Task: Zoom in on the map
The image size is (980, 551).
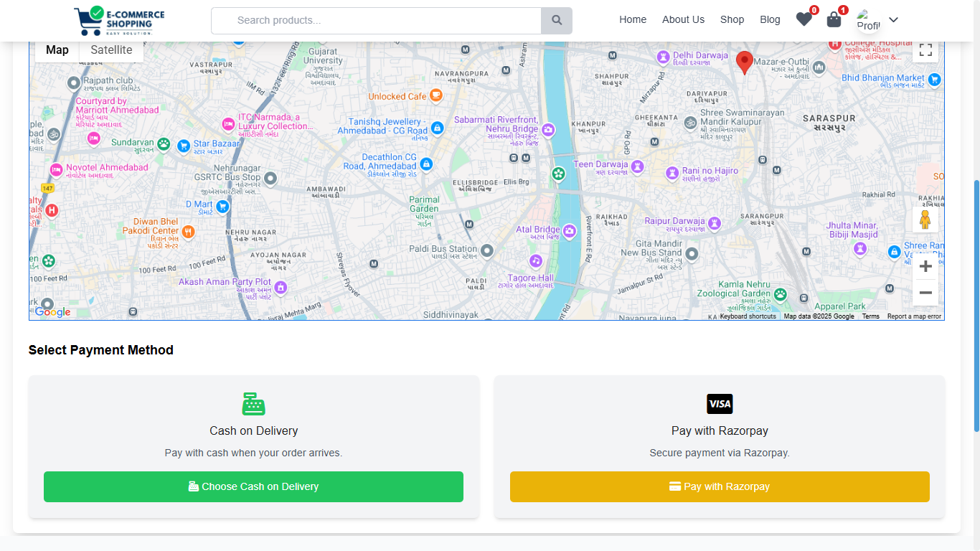Action: pyautogui.click(x=925, y=267)
